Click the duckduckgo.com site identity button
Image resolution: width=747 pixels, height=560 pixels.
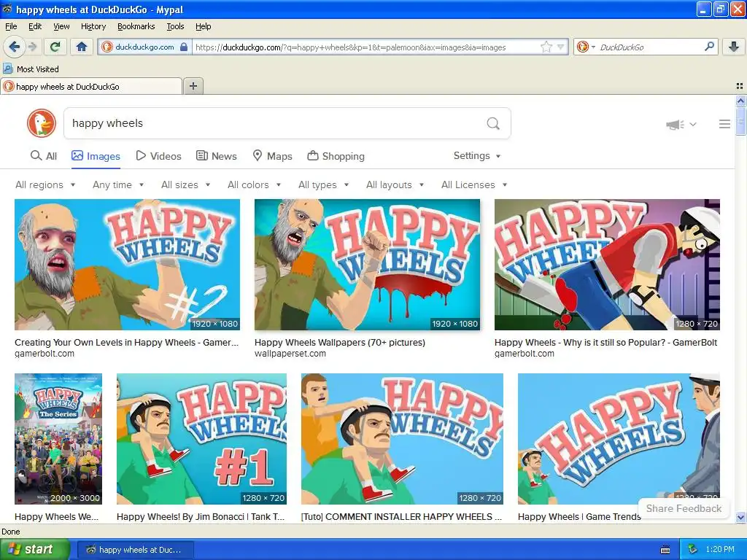coord(144,47)
